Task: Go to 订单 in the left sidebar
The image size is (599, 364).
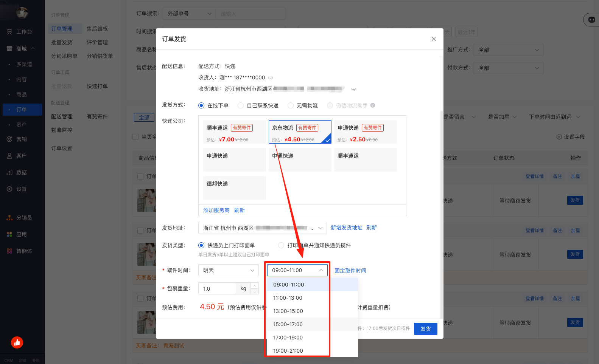Action: click(x=22, y=110)
